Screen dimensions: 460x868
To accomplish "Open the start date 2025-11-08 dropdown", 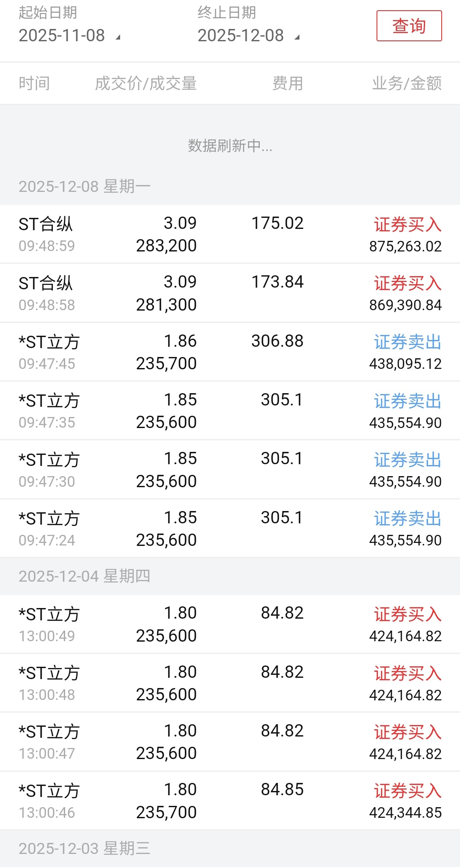I will [62, 36].
